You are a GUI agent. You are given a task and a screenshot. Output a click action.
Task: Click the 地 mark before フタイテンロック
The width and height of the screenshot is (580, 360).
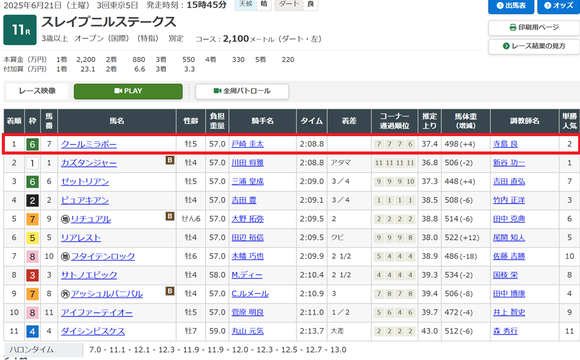click(65, 256)
